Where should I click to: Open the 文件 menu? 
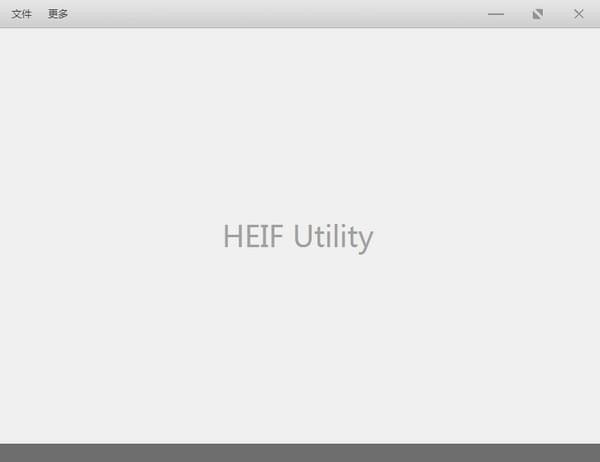(x=22, y=14)
